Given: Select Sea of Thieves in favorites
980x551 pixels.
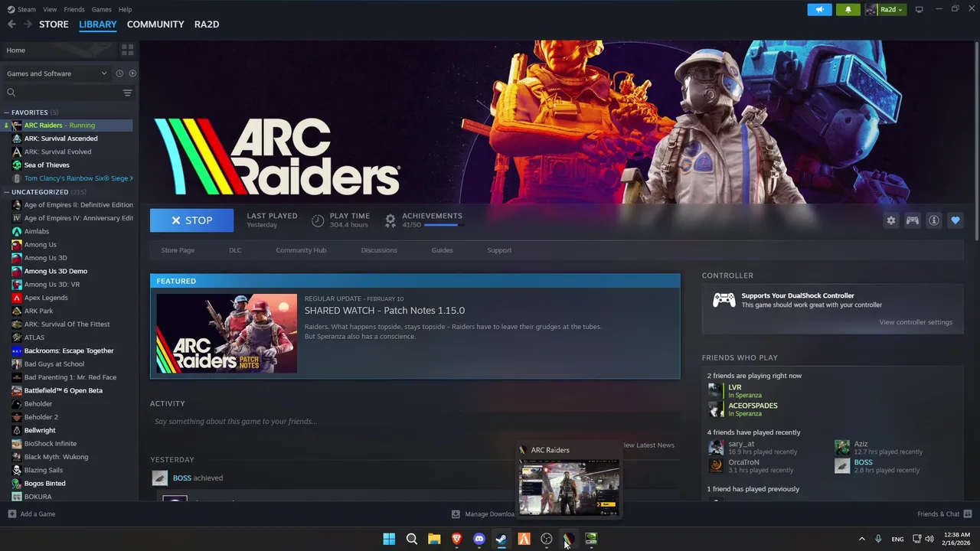Looking at the screenshot, I should [x=47, y=165].
